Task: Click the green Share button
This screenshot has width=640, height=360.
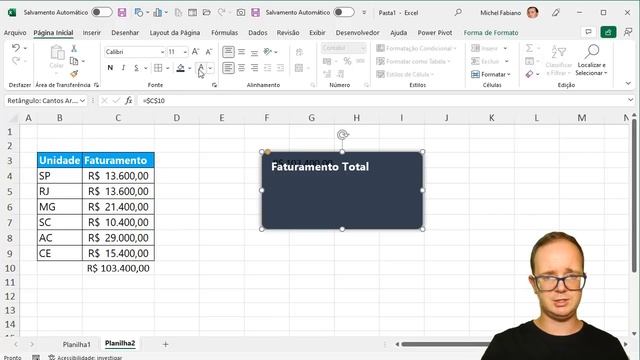Action: (608, 32)
